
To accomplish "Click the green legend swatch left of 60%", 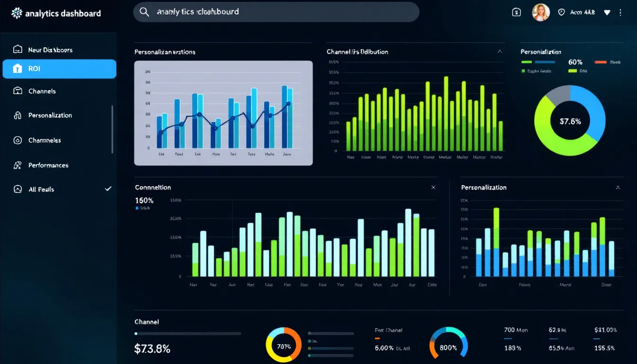I will tap(527, 62).
